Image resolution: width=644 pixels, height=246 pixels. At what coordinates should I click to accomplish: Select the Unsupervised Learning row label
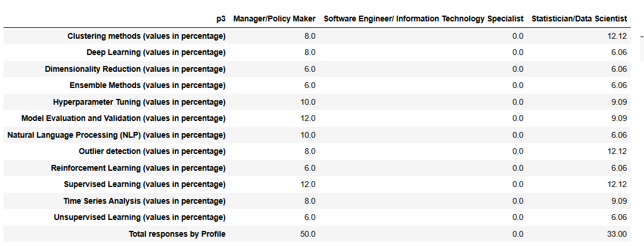[140, 217]
